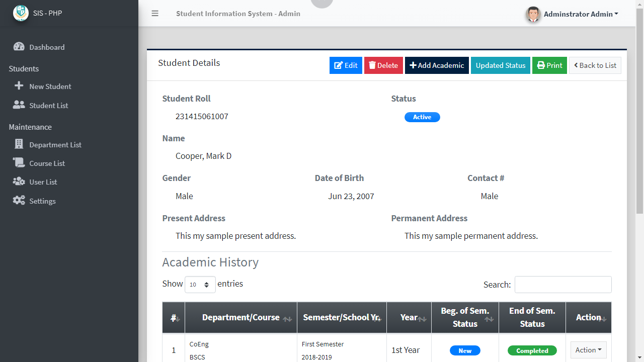
Task: Click the permanent address text
Action: (471, 236)
